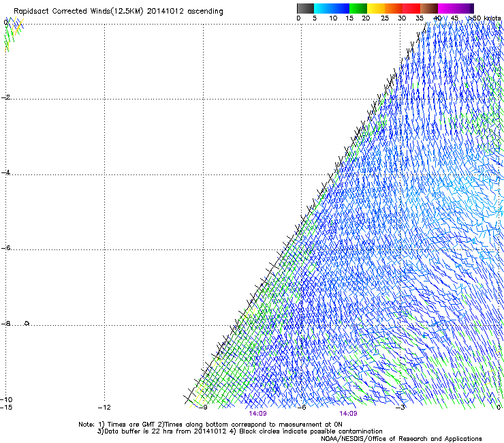Viewport: 504px width, 443px height.
Task: Click the chart title 'Rapidscat Corrected Winds(12.5KM) 20141012 ascending'
Action: (119, 11)
